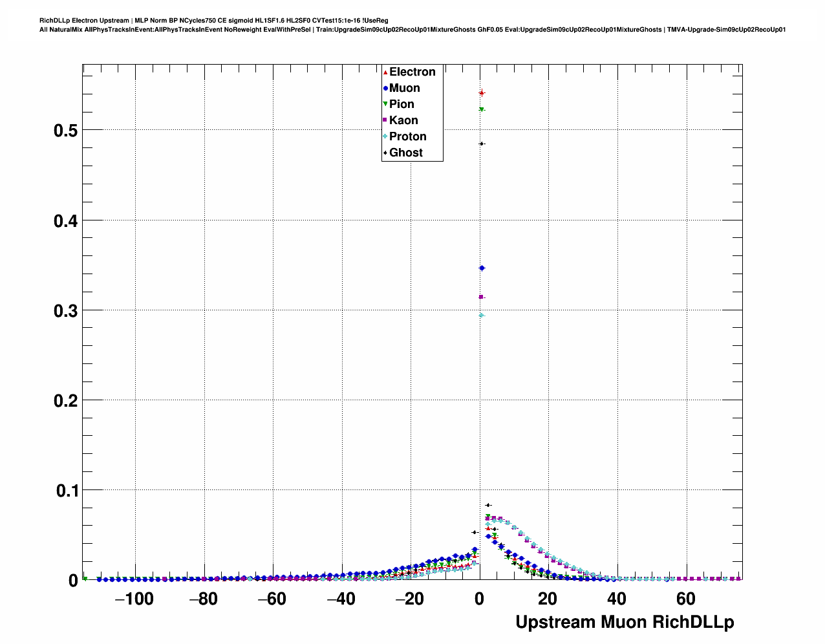Select the purple Kaon peak point near 0.31
The image size is (825, 644).
482,297
